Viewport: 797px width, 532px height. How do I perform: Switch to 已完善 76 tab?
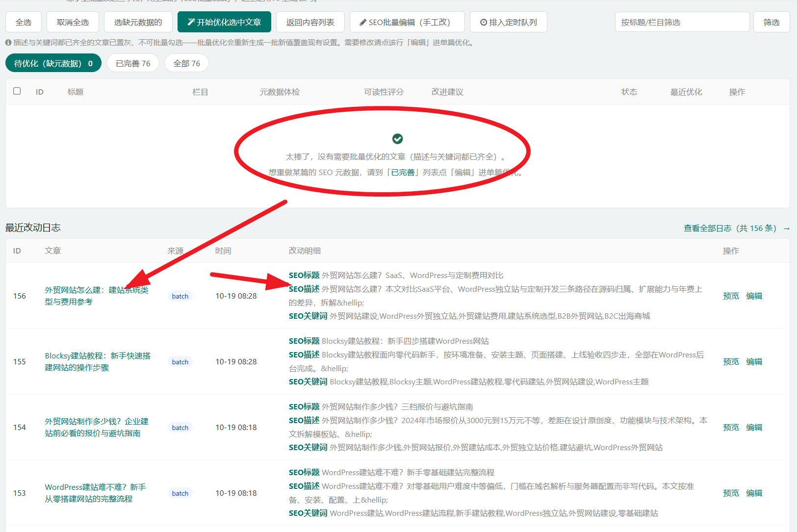pyautogui.click(x=133, y=63)
